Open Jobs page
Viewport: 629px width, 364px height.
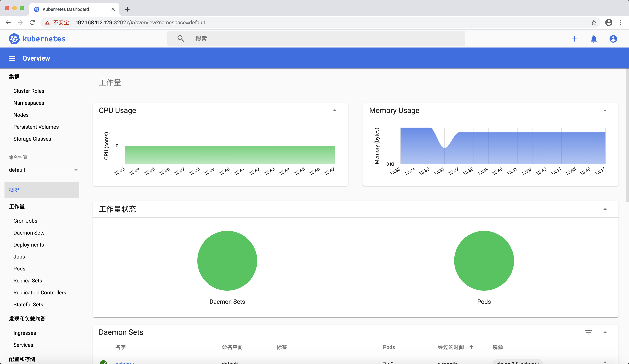pos(19,257)
